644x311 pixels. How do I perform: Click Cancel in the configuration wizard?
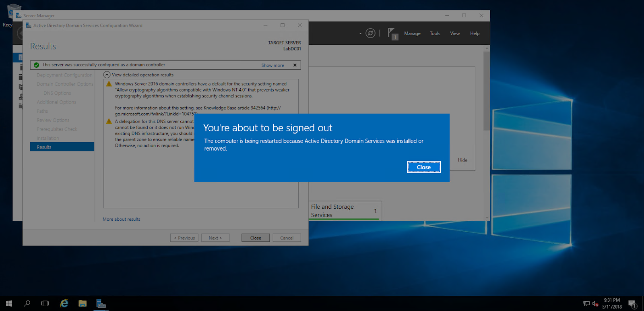[x=287, y=238]
